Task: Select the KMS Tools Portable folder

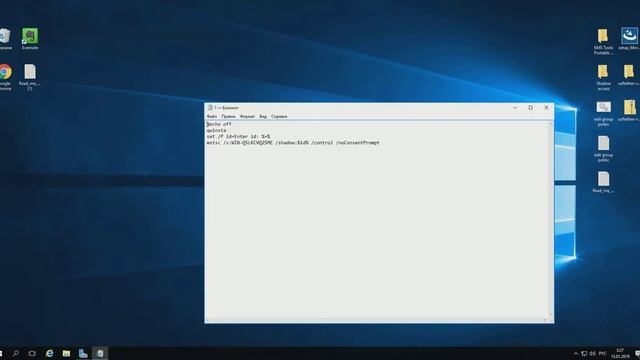Action: (603, 41)
